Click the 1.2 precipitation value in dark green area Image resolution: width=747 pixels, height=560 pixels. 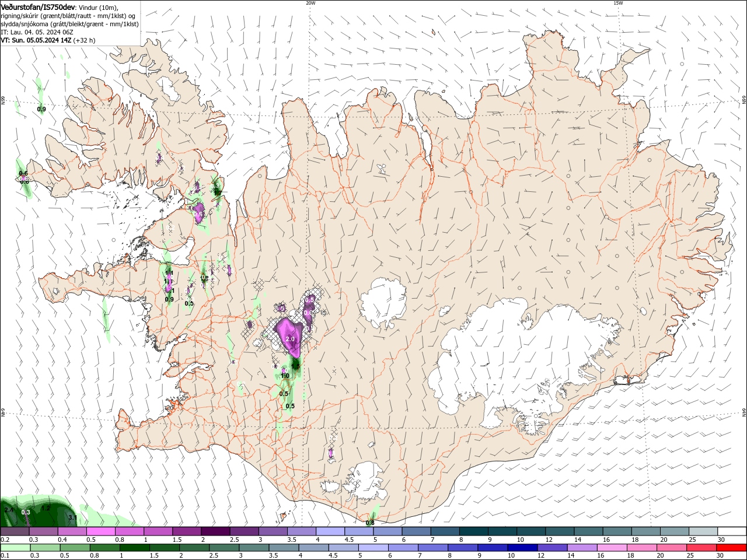[46, 508]
